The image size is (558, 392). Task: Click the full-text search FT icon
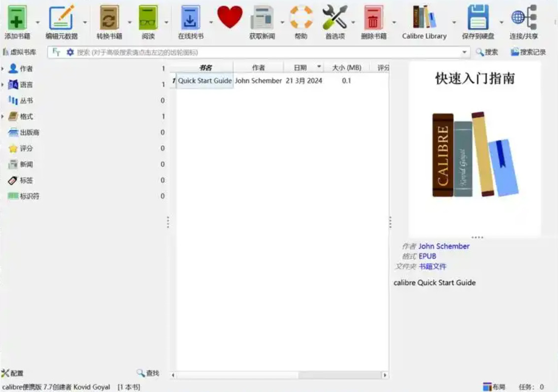click(56, 52)
